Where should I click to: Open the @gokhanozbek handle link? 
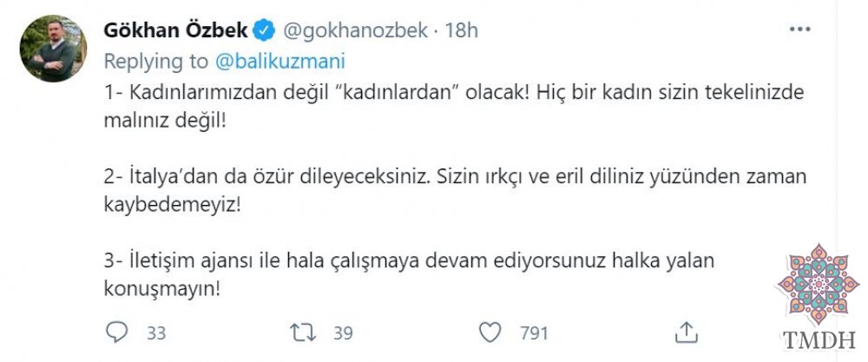[x=355, y=30]
